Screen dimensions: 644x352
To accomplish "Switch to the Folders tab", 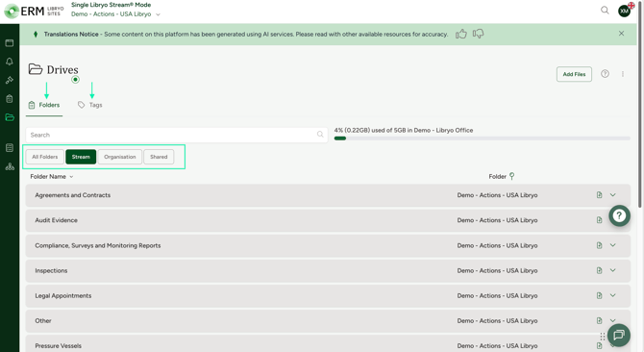I will click(x=44, y=105).
